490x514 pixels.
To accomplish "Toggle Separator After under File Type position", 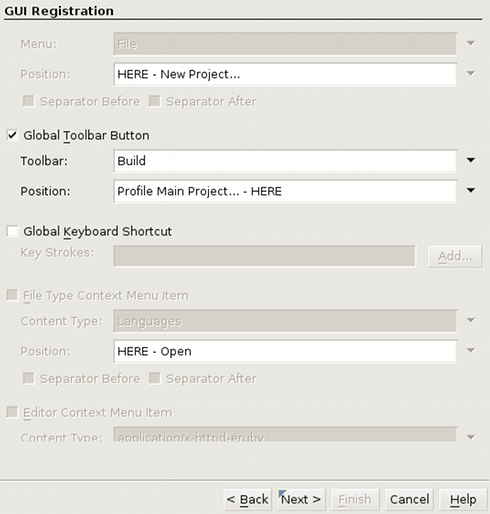I will click(155, 378).
